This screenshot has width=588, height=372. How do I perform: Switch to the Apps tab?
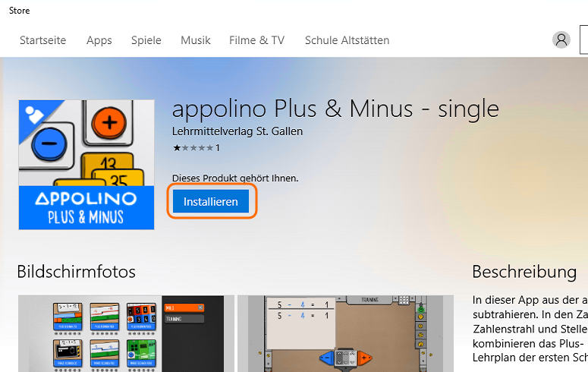tap(99, 40)
